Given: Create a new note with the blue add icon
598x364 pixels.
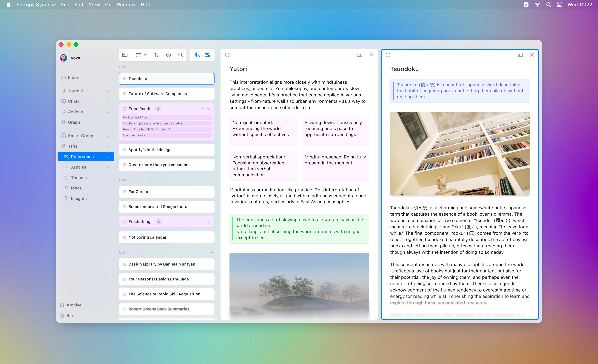Looking at the screenshot, I should (x=207, y=55).
